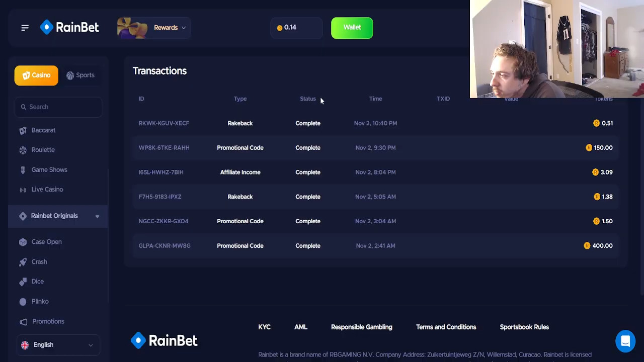Click the Game Shows icon
The image size is (644, 362).
[x=23, y=170]
